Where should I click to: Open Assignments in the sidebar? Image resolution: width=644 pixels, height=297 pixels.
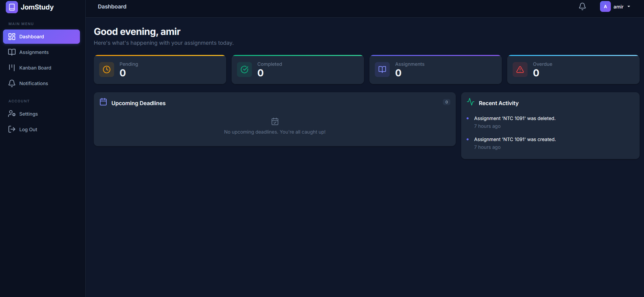point(41,52)
